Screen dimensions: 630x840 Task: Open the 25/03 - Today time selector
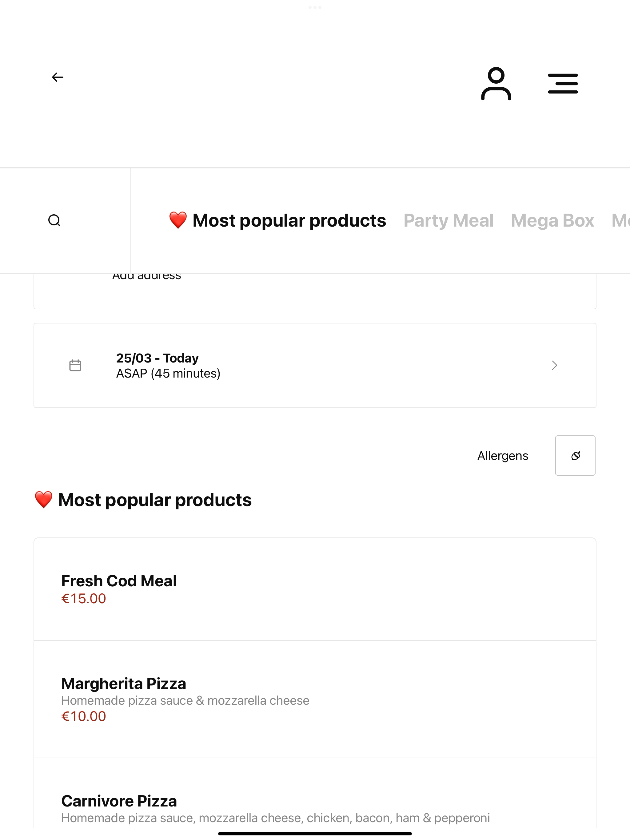click(x=315, y=365)
